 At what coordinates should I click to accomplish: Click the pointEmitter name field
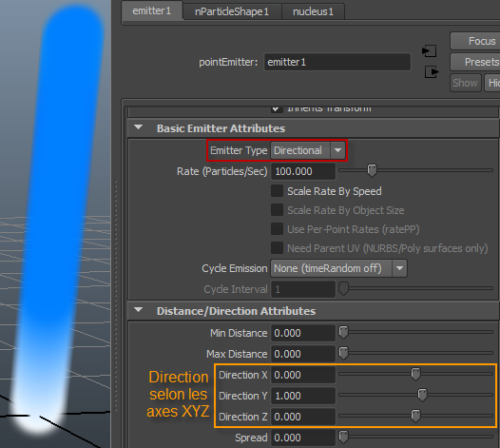(337, 62)
